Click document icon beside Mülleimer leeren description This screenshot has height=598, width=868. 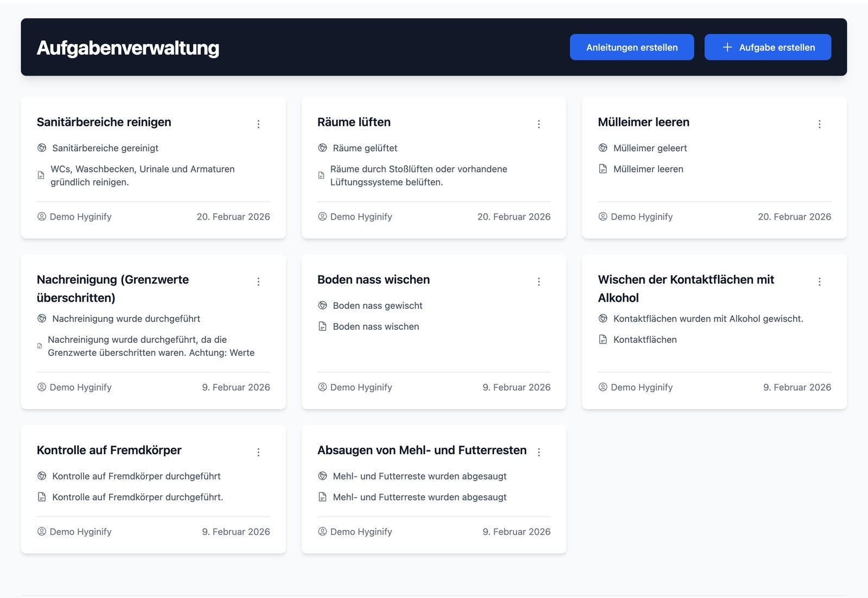tap(603, 169)
